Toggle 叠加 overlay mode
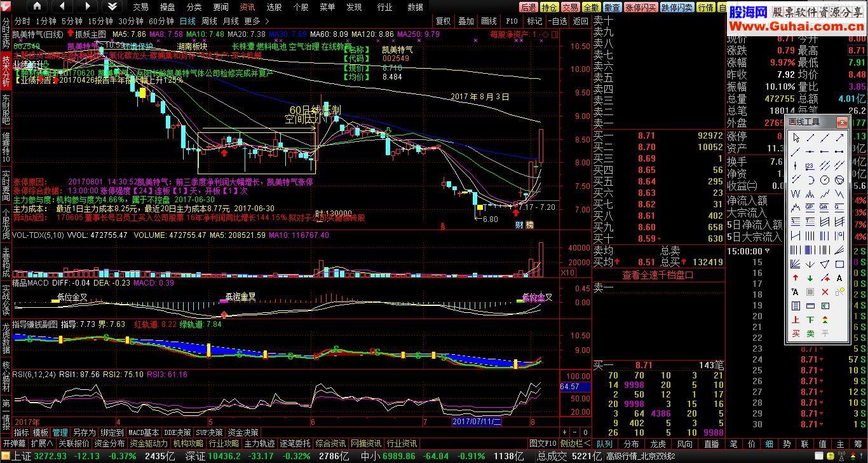This screenshot has width=868, height=463. (x=466, y=21)
